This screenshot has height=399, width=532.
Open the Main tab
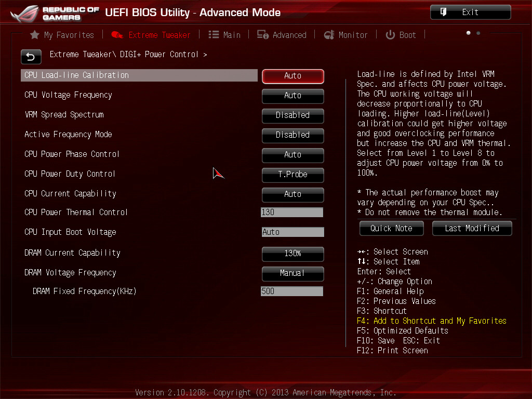pos(224,35)
